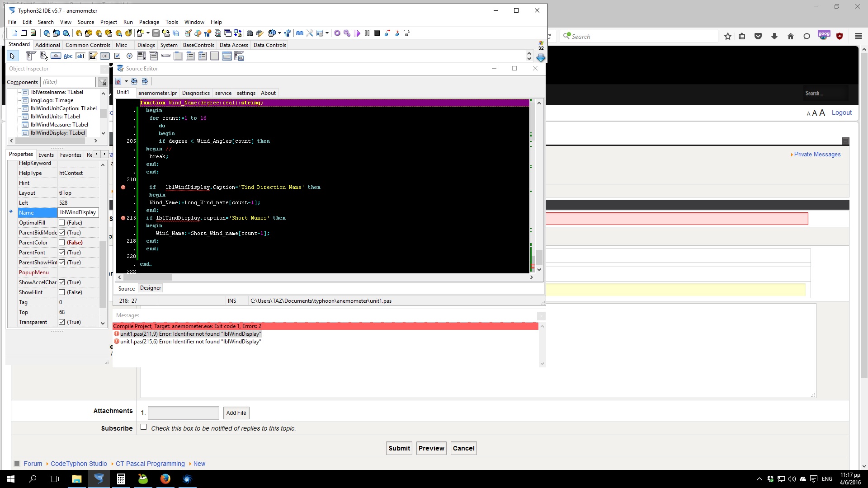This screenshot has height=488, width=868.
Task: Select the pointer selection tool in component palette
Action: click(x=12, y=56)
